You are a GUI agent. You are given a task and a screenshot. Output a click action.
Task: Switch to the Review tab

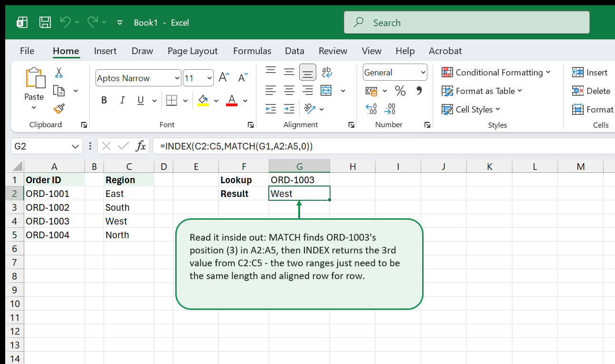(x=333, y=51)
